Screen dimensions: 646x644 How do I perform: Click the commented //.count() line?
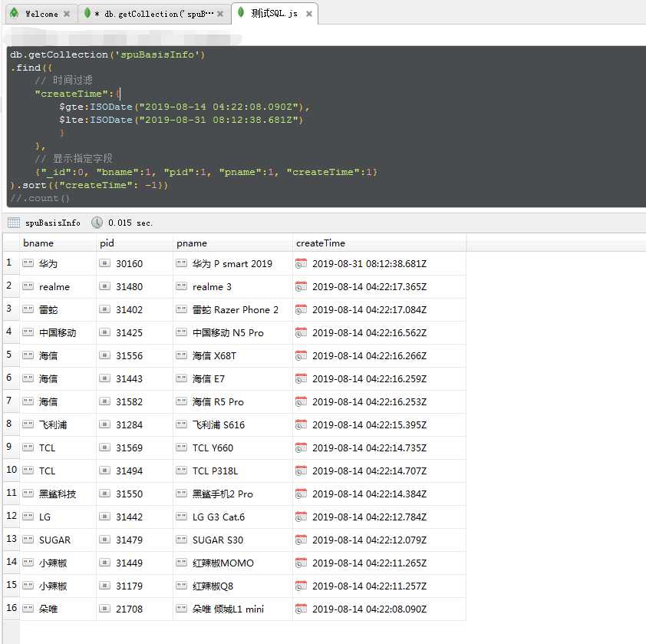pos(40,198)
